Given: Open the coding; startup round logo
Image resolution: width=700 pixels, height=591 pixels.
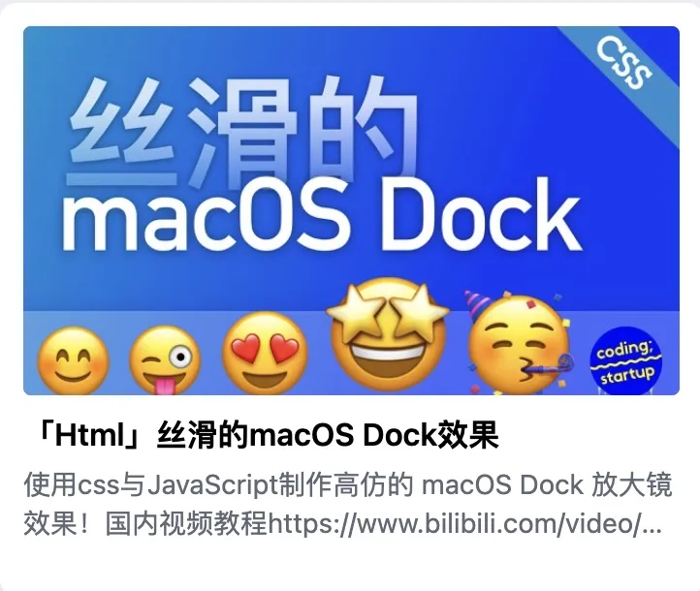Looking at the screenshot, I should point(626,361).
